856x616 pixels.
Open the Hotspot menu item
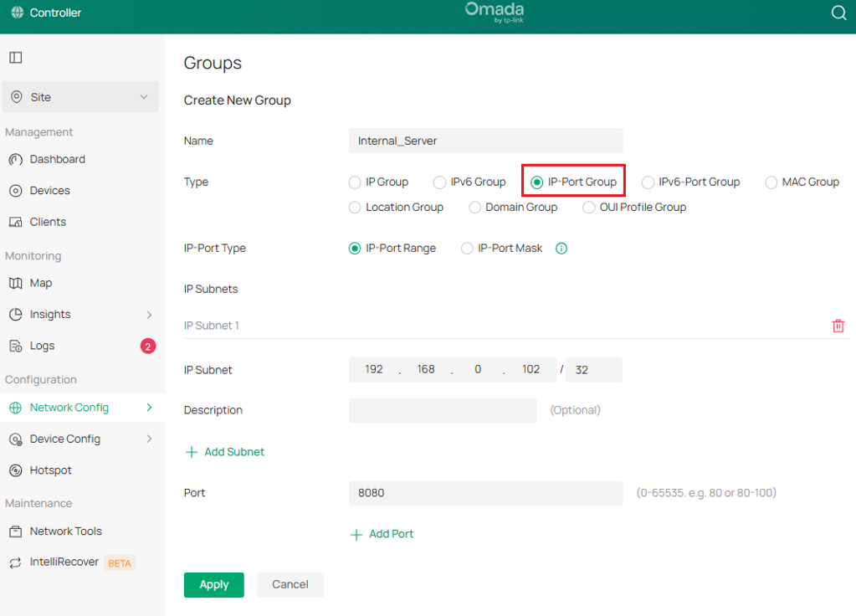[50, 470]
